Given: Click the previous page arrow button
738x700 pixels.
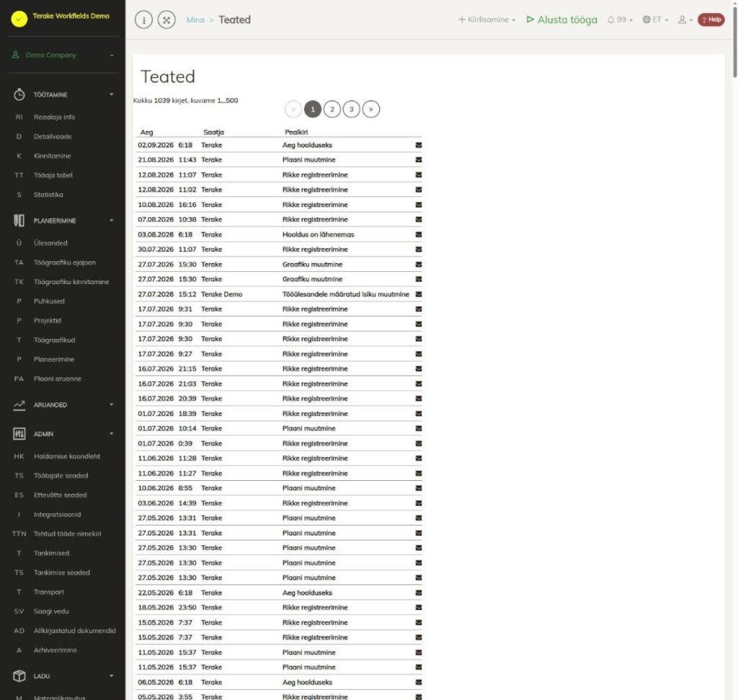Looking at the screenshot, I should point(293,109).
